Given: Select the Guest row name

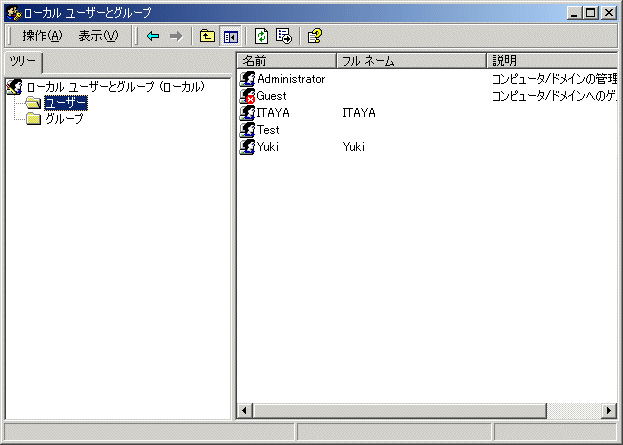Looking at the screenshot, I should click(x=271, y=96).
